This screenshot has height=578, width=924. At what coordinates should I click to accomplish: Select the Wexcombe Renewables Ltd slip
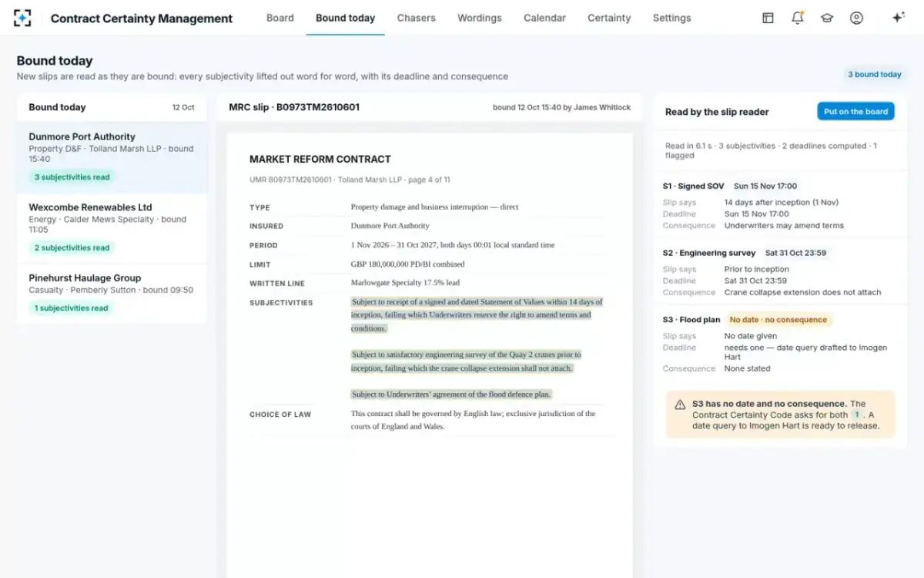112,228
